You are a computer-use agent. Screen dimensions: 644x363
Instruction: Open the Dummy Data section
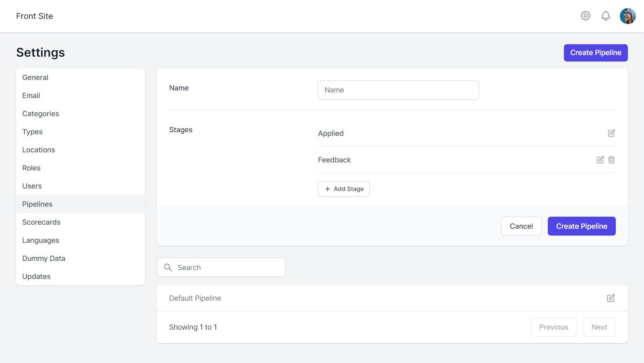click(x=43, y=258)
